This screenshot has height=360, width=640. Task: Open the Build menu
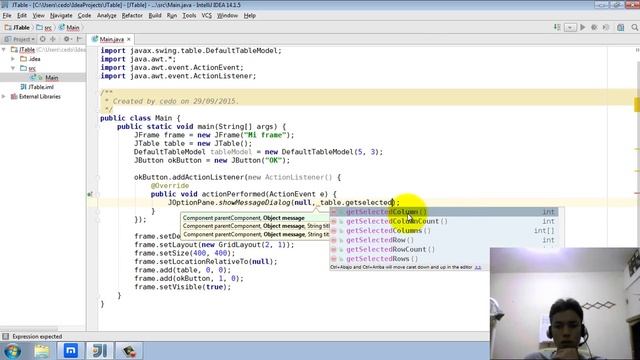click(155, 16)
